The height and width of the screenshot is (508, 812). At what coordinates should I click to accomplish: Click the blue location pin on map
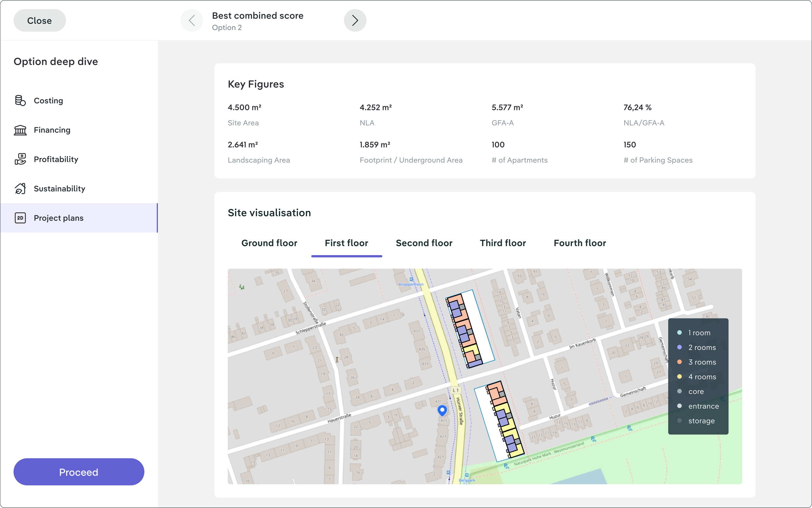pos(442,410)
